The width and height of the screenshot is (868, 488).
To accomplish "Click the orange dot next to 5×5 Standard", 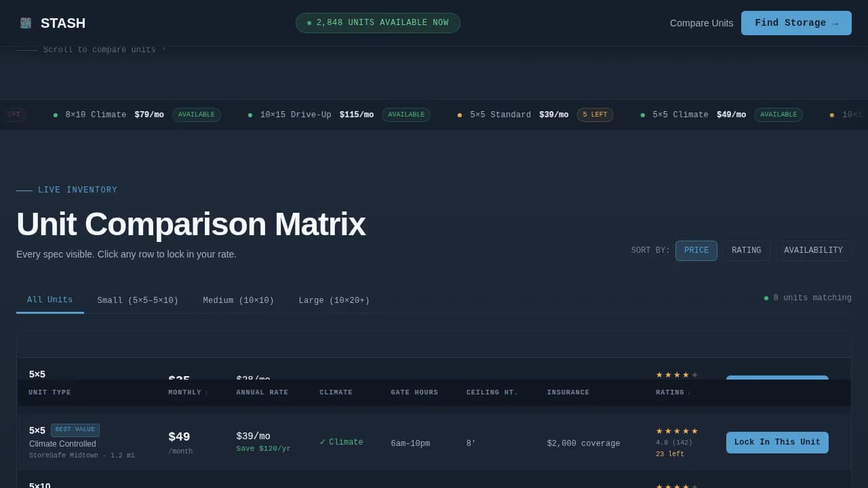I will [459, 115].
